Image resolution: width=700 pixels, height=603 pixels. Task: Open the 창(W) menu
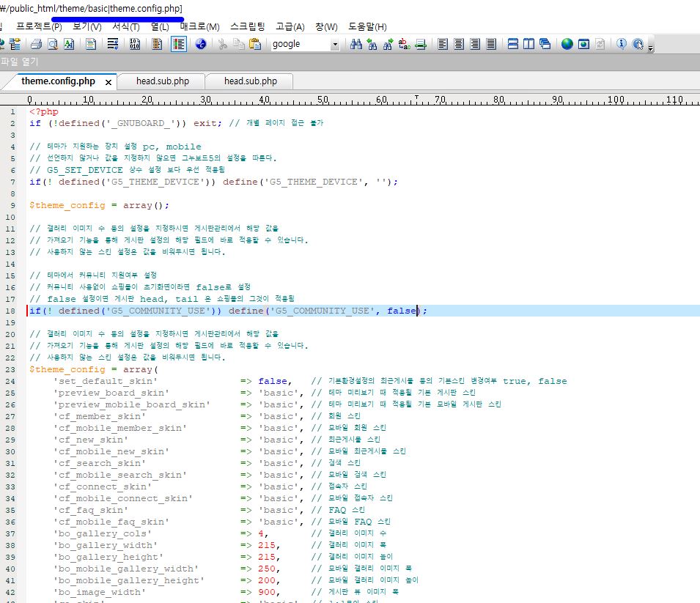(x=326, y=27)
